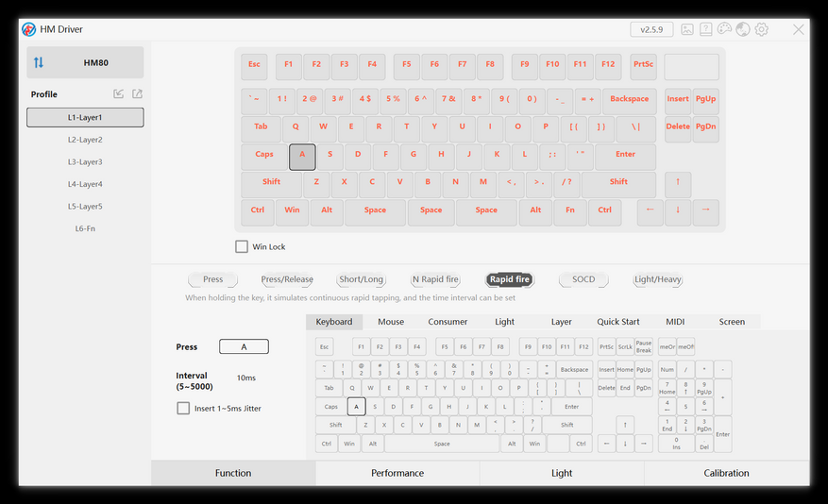This screenshot has height=504, width=828.
Task: Click the import profile icon
Action: tap(118, 94)
